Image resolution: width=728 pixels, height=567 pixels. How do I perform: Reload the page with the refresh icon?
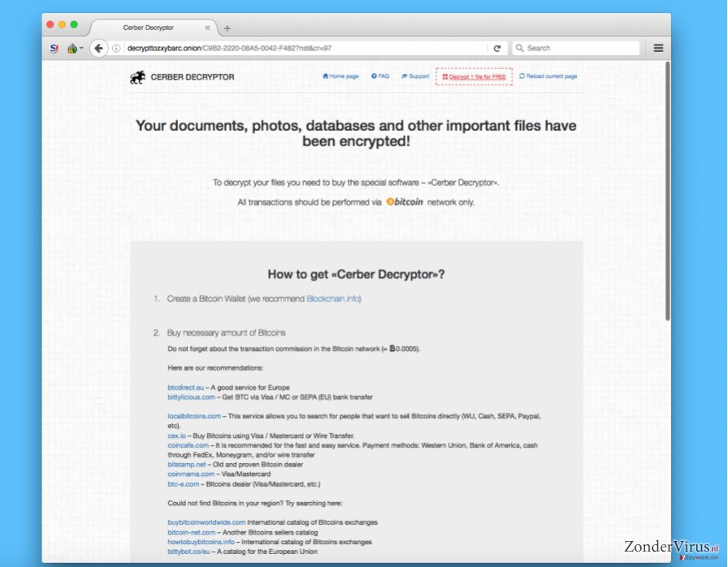tap(496, 48)
